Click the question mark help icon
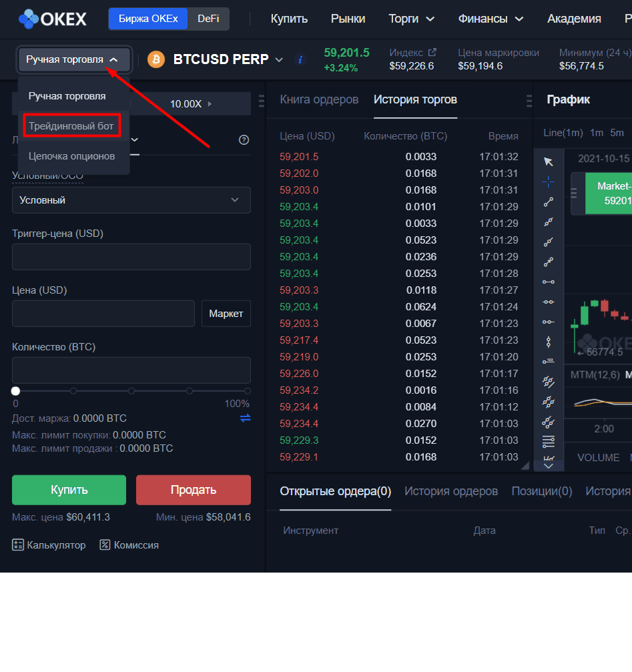 [244, 139]
